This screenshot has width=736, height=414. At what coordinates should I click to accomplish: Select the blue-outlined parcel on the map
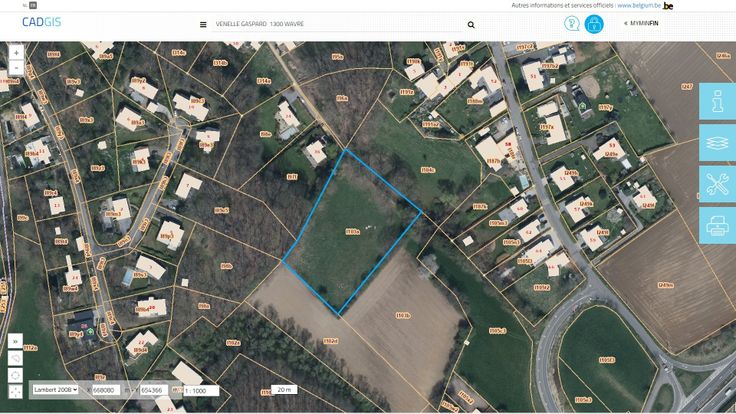click(x=352, y=231)
